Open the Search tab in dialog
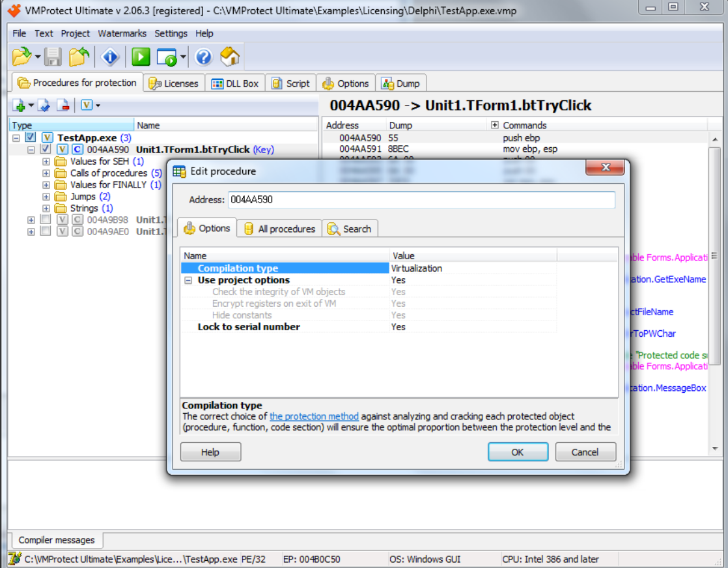Viewport: 728px width, 568px height. [x=350, y=229]
